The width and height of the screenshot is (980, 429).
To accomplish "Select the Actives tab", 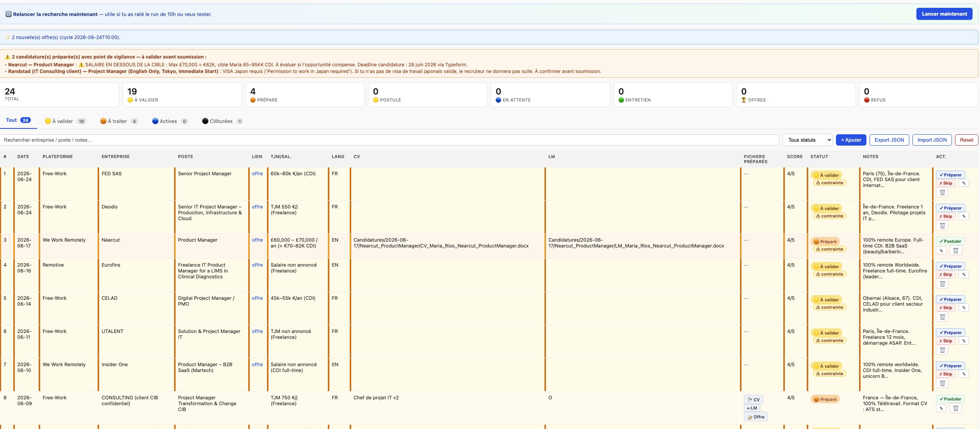I will point(170,121).
